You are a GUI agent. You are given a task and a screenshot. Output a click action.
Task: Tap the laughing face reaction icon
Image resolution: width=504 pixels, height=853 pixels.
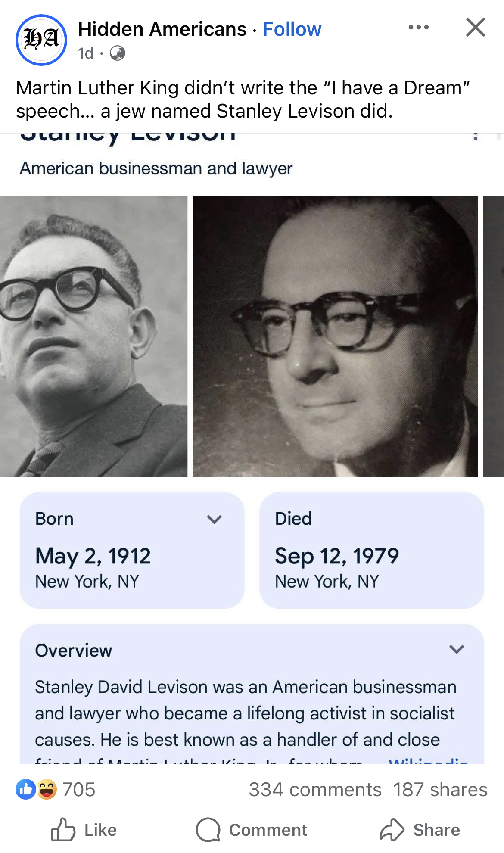[x=47, y=789]
